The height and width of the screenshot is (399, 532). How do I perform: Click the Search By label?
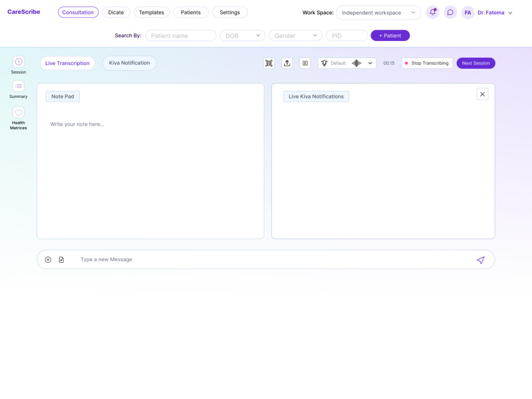coord(128,36)
